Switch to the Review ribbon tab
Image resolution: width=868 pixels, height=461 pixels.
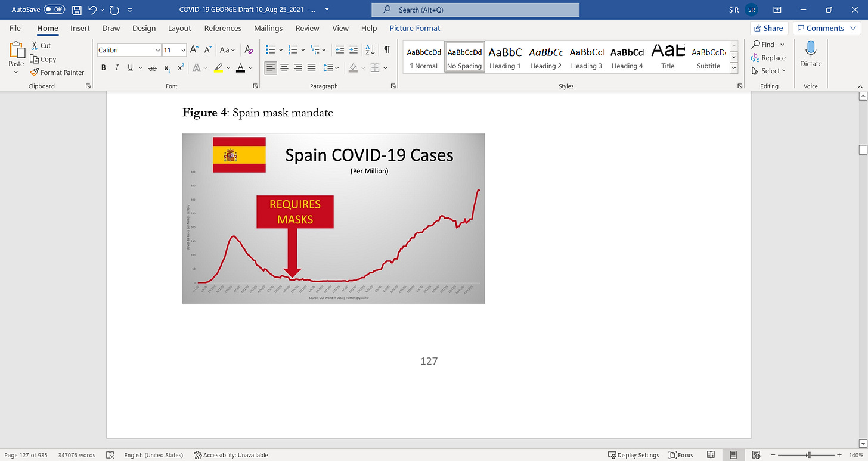click(x=308, y=28)
